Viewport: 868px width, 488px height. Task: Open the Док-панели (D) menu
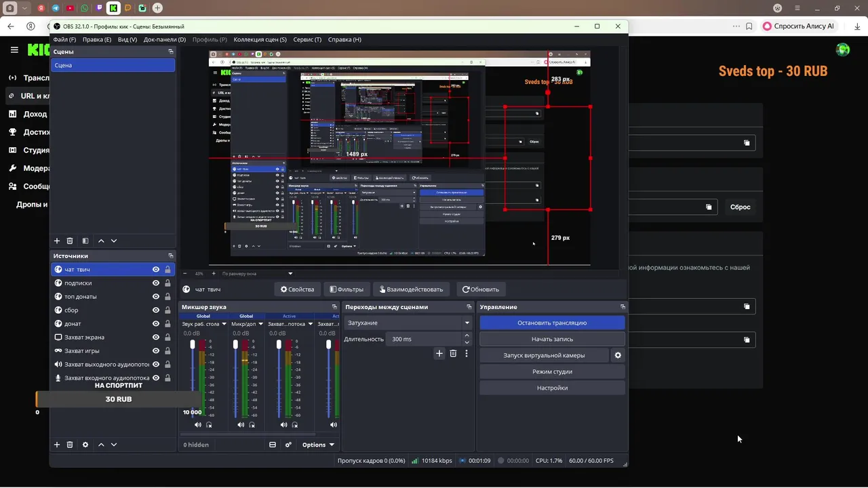coord(163,39)
